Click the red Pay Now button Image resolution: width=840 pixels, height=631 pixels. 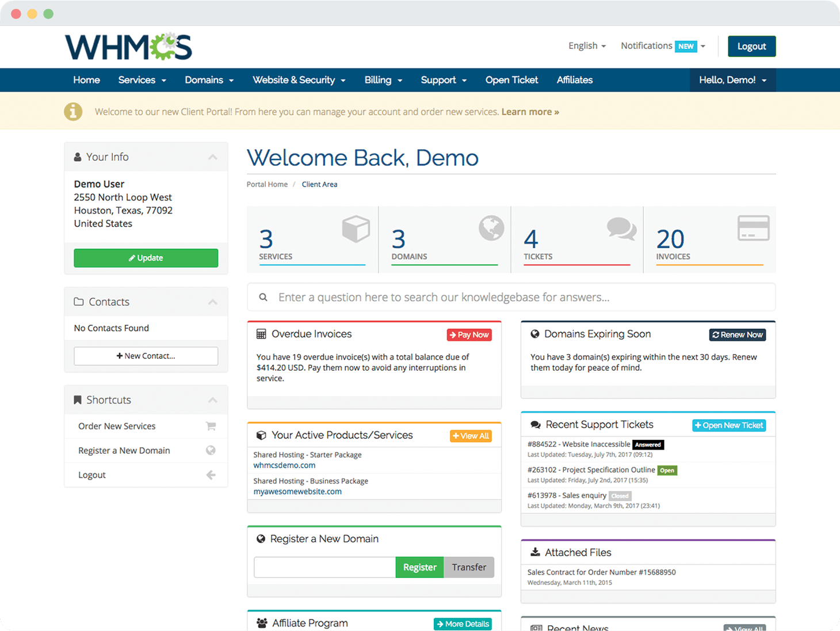pyautogui.click(x=469, y=334)
